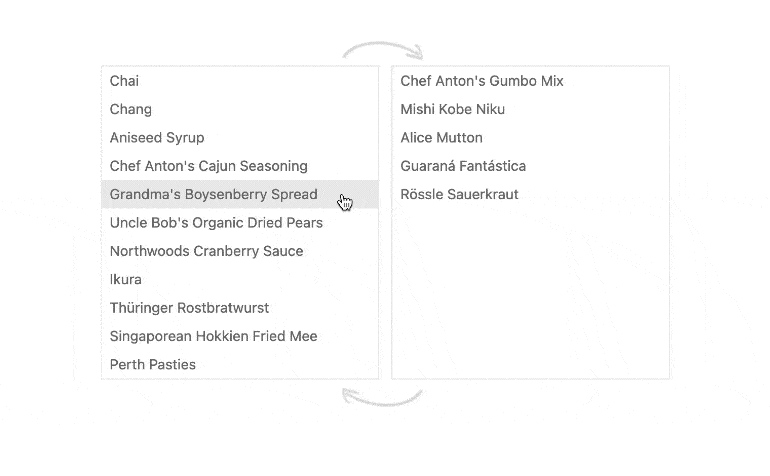Select Chef Anton's Gumbo Mix
Screen dimensions: 770x476
(482, 81)
